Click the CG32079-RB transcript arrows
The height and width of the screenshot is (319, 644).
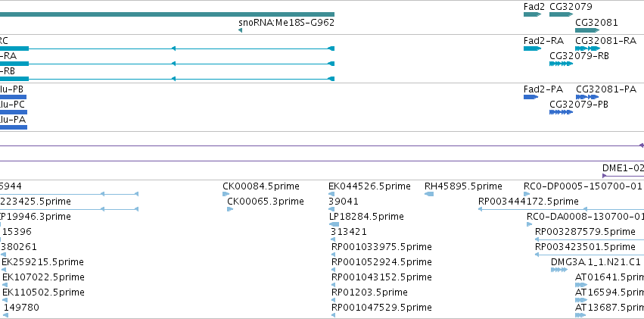tap(561, 64)
